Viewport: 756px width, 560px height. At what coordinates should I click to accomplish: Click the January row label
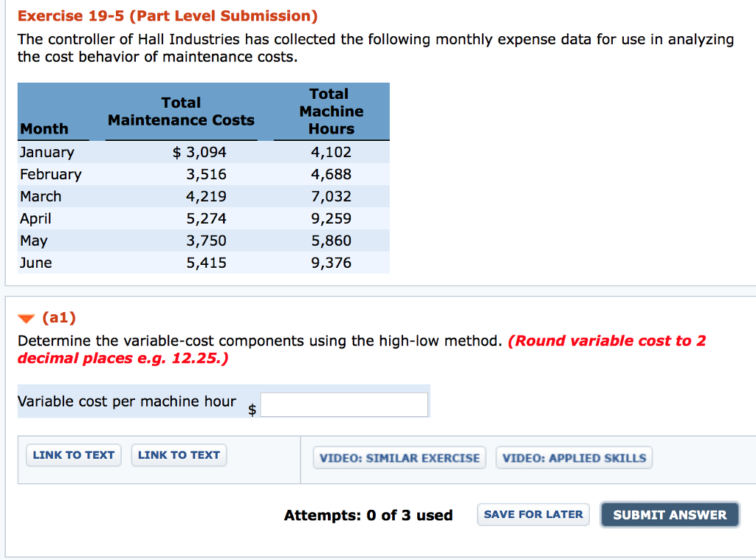pos(47,153)
